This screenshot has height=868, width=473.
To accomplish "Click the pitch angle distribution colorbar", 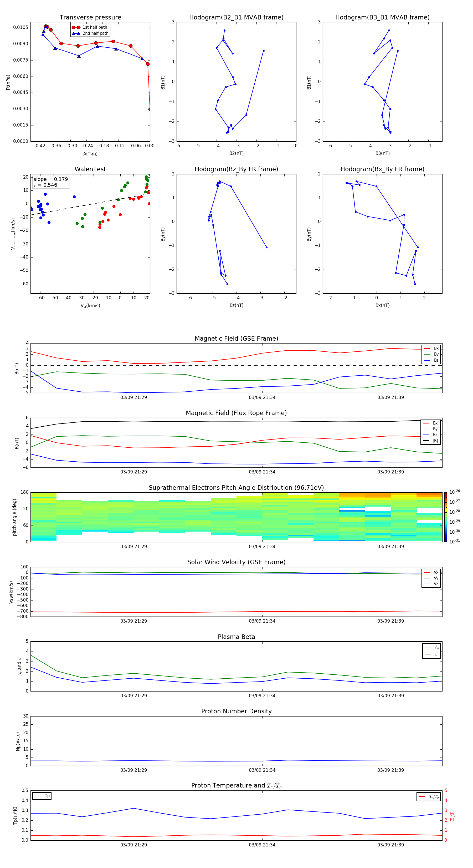I will click(x=446, y=517).
